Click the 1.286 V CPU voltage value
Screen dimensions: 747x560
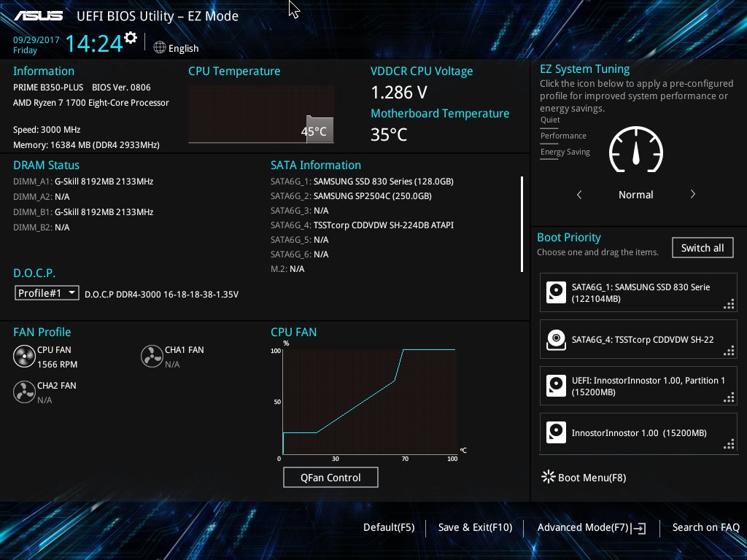coord(399,93)
